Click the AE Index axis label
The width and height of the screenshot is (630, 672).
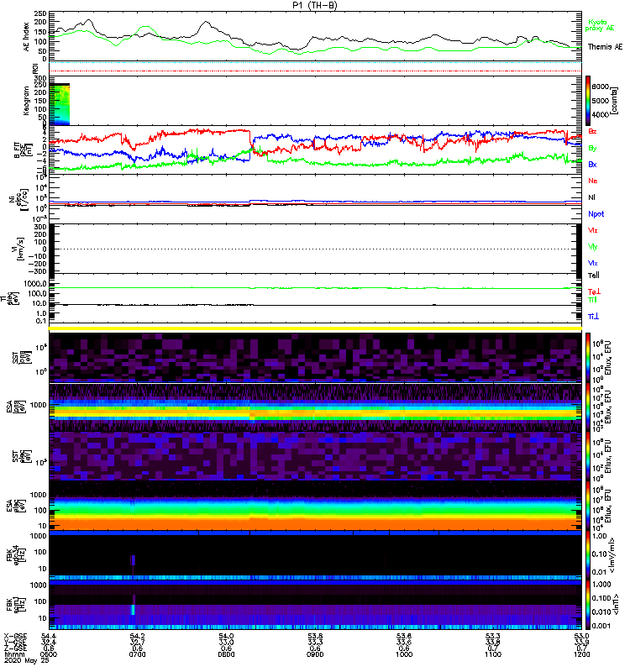point(26,37)
